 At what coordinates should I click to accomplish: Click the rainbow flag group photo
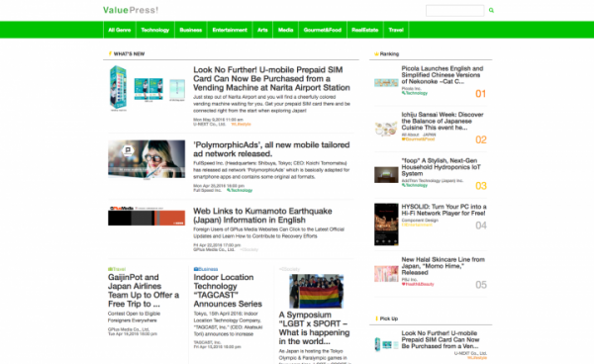click(x=317, y=291)
